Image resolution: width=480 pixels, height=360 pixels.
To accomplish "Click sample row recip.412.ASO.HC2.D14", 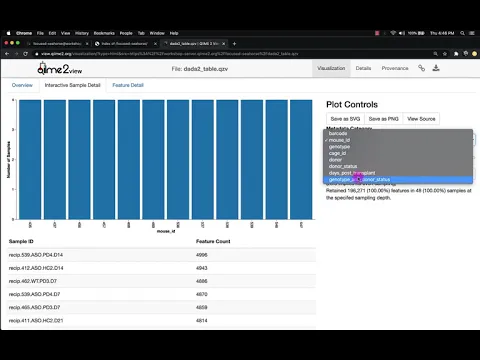I will coord(162,268).
